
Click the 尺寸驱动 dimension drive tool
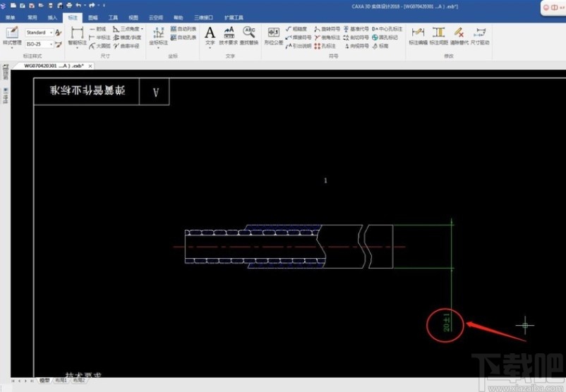[480, 36]
